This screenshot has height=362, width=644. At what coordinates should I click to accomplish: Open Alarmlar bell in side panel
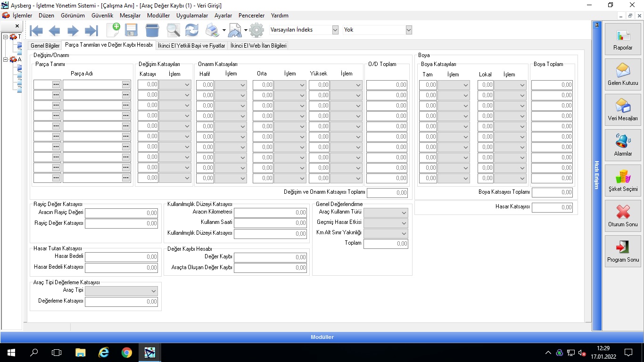(623, 145)
